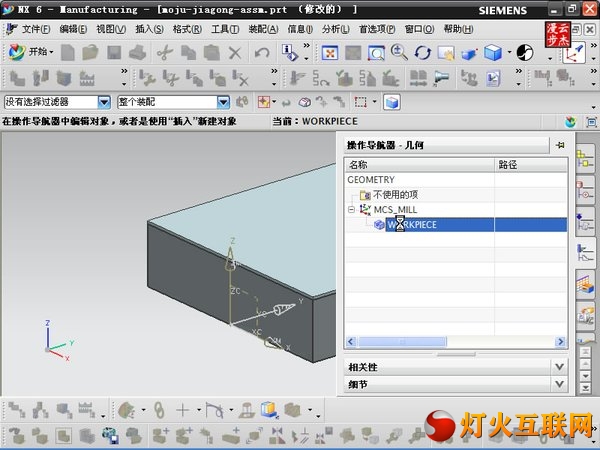Click the Post Process icon
The image size is (600, 450).
[469, 78]
